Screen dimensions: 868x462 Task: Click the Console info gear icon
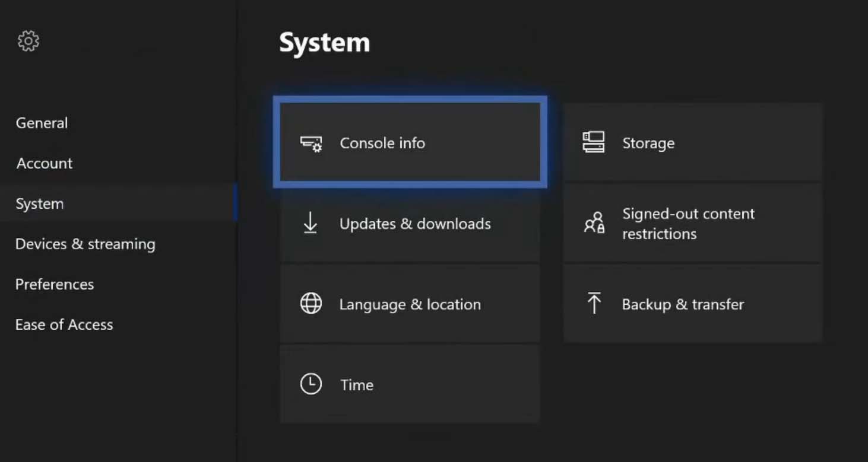click(311, 144)
